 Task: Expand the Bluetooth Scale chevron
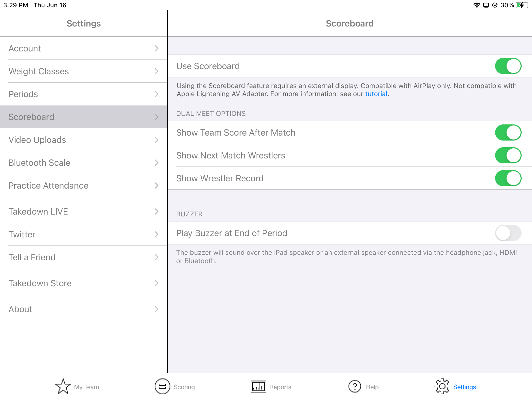tap(156, 163)
